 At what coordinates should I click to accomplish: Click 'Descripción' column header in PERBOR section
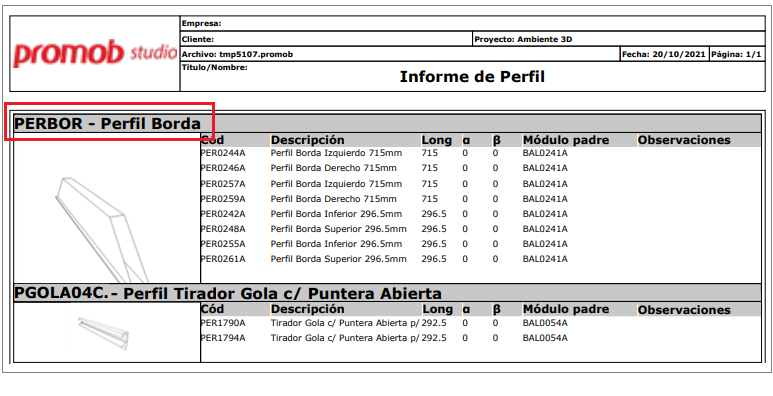(308, 140)
